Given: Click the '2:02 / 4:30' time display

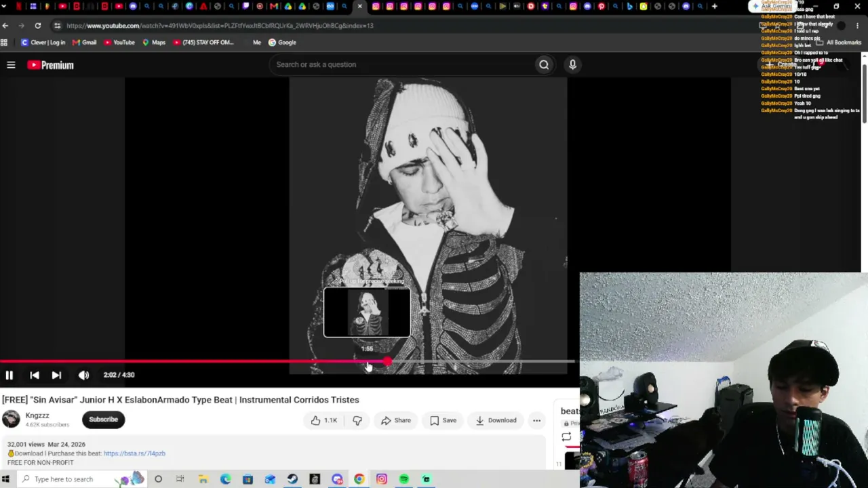Looking at the screenshot, I should coord(119,375).
